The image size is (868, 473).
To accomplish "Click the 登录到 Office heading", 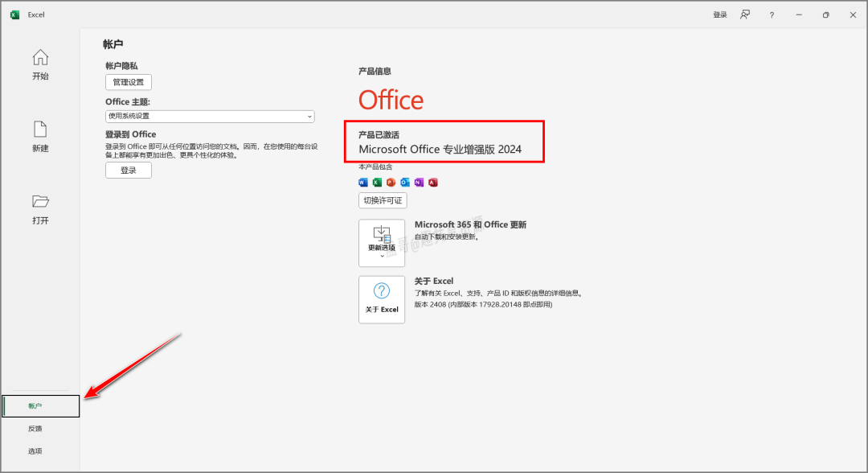I will [x=131, y=134].
